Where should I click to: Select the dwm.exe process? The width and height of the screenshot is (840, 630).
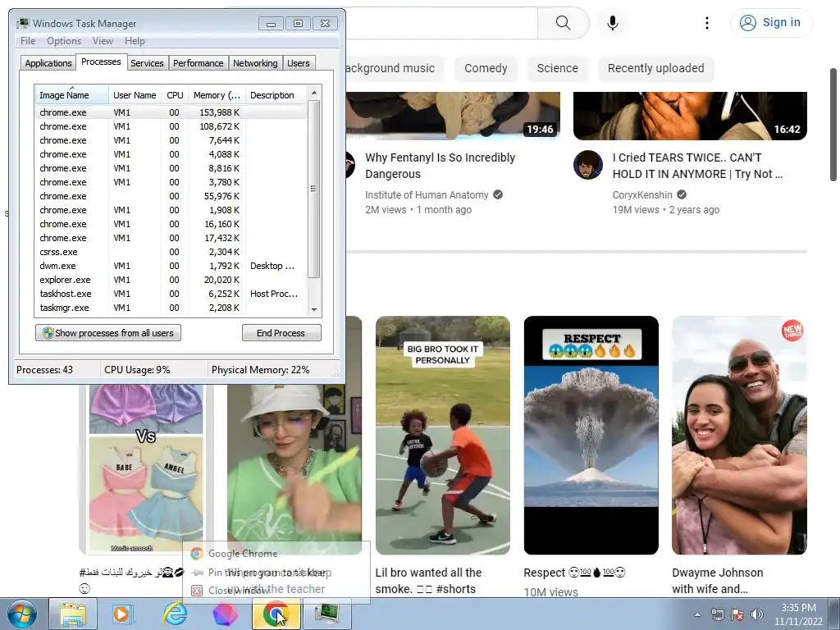point(171,266)
